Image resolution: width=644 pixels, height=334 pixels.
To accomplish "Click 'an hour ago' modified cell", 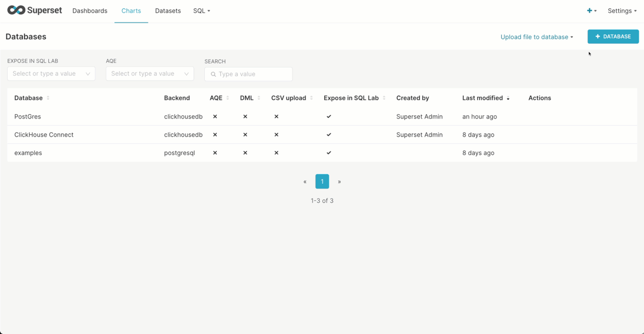I will (x=479, y=116).
